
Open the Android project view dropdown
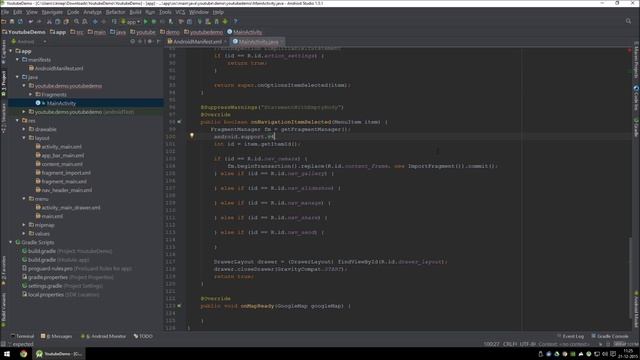(x=28, y=42)
